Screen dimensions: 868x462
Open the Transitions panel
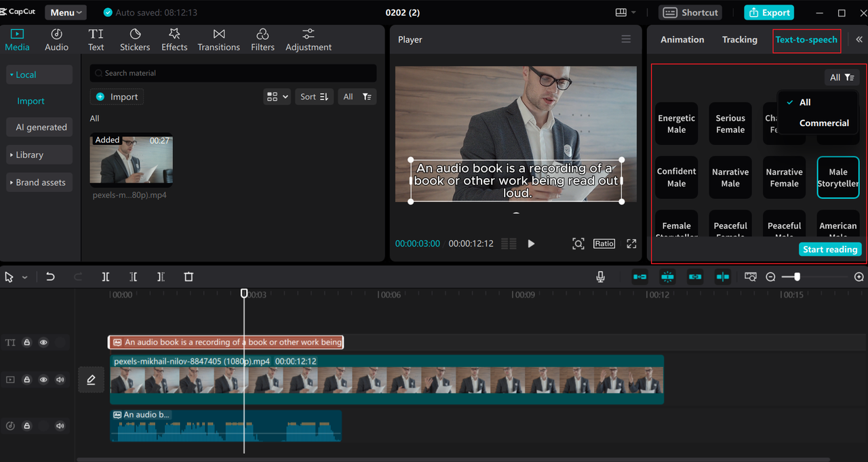coord(219,40)
